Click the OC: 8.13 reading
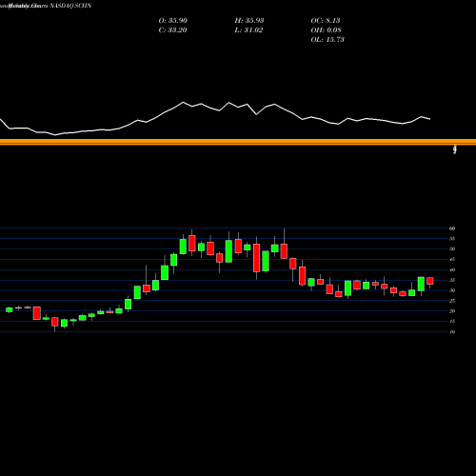This screenshot has width=476, height=476. (326, 20)
